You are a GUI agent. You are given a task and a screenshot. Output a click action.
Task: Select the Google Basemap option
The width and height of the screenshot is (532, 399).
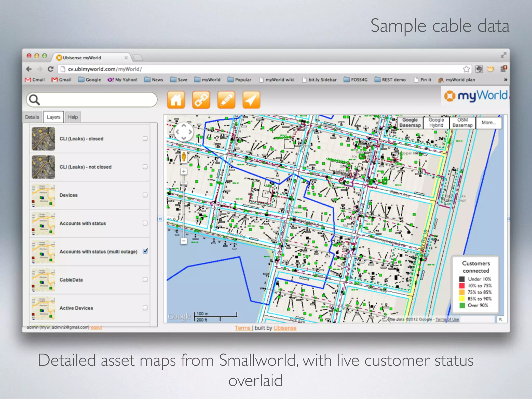click(x=410, y=123)
